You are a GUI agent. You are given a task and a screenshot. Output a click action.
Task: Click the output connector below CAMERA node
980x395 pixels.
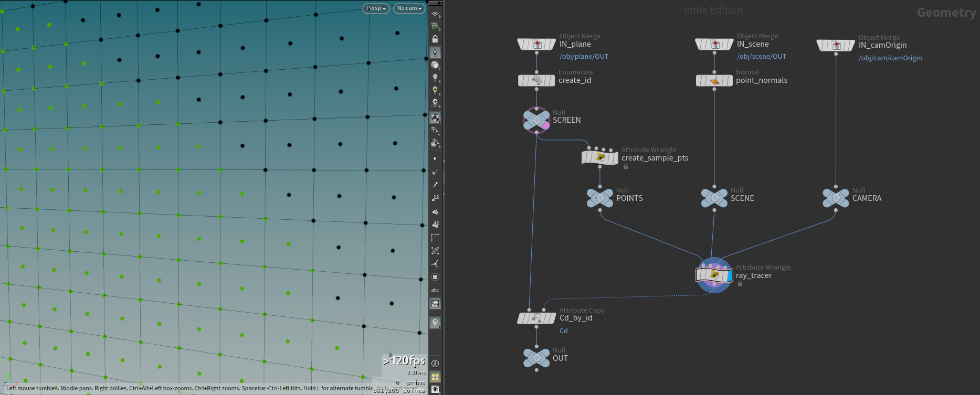pos(836,210)
